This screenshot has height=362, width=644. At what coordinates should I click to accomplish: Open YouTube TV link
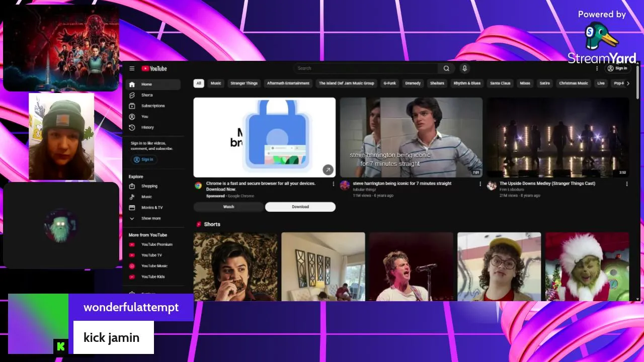pos(153,255)
